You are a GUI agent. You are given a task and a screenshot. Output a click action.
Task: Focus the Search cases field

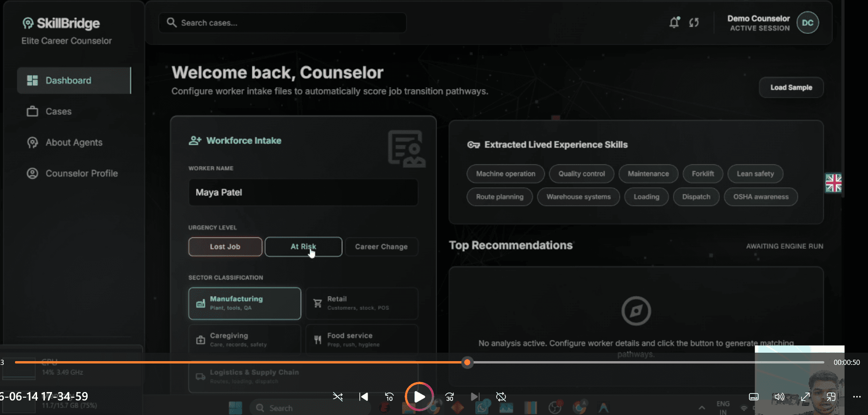pyautogui.click(x=283, y=22)
